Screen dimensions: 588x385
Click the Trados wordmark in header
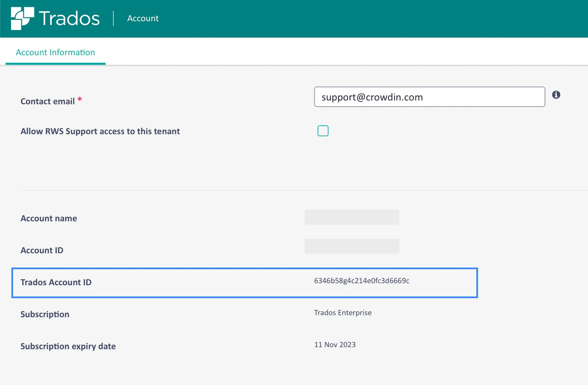click(x=69, y=18)
